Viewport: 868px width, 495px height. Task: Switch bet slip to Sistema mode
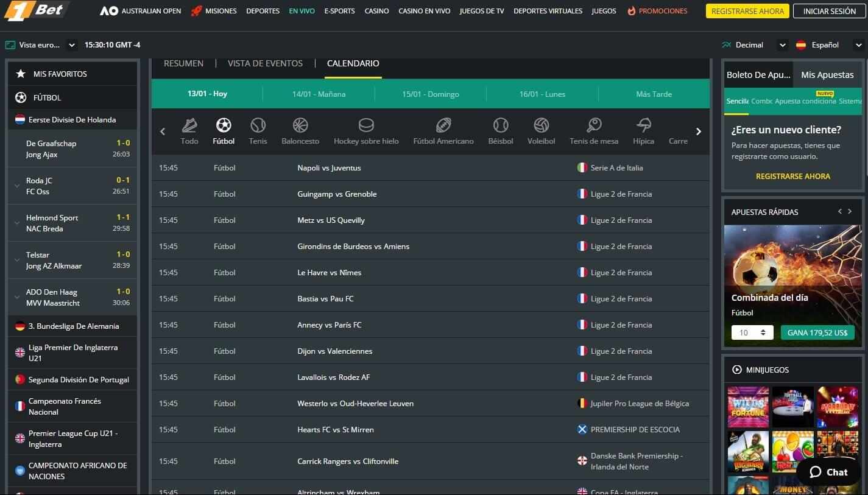point(852,101)
